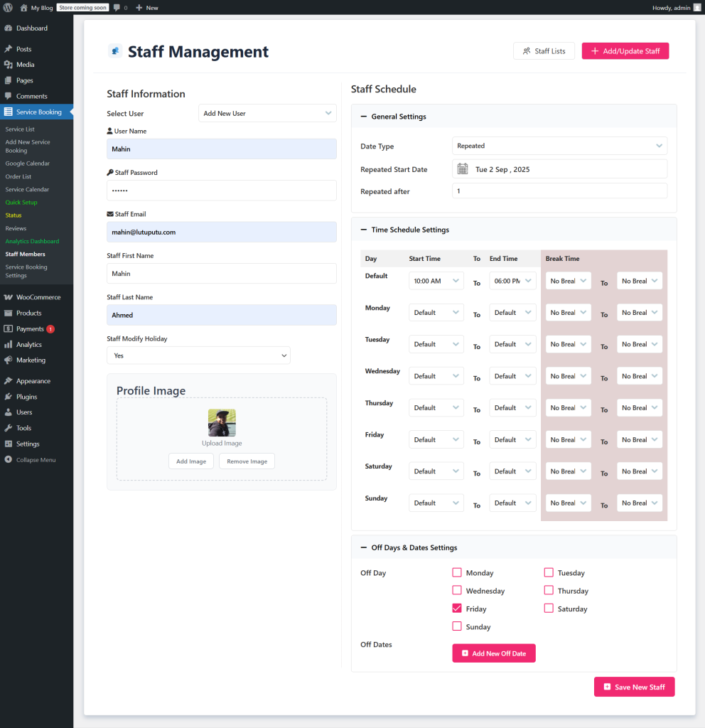Click the profile image thumbnail
The image size is (705, 728).
[222, 422]
